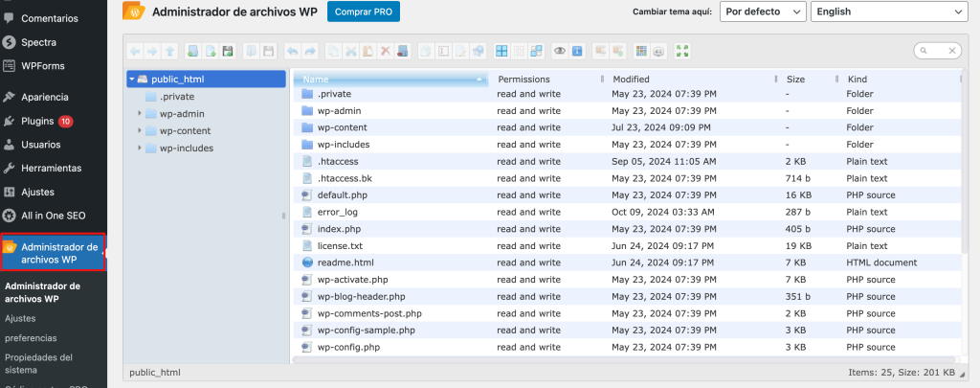The image size is (980, 388).
Task: Click the new folder toolbar icon
Action: [x=193, y=51]
